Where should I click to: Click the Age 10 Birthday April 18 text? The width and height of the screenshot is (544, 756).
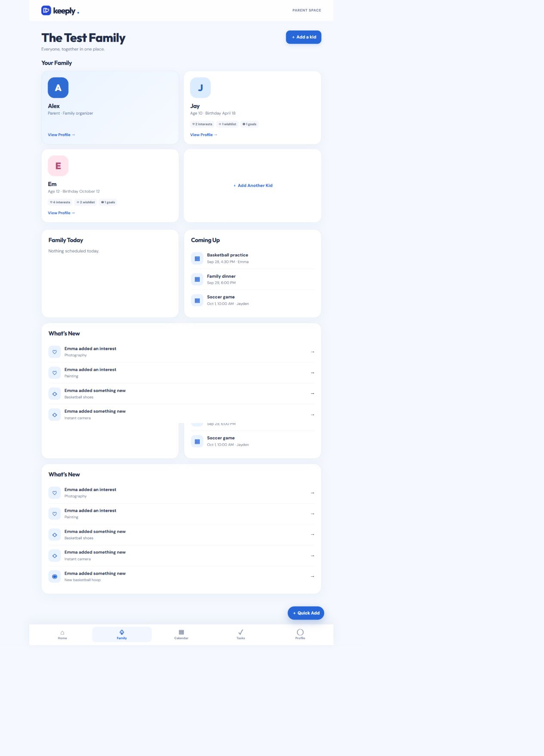(213, 113)
